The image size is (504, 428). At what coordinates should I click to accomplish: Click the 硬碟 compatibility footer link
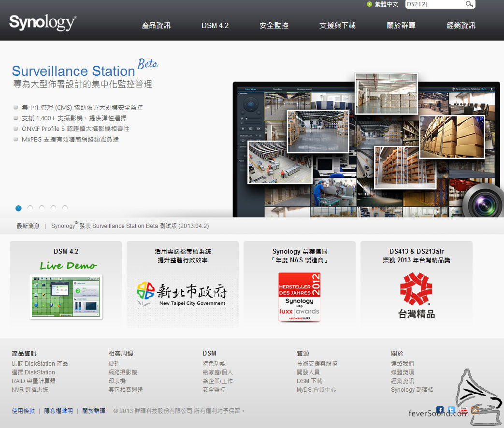tap(114, 363)
